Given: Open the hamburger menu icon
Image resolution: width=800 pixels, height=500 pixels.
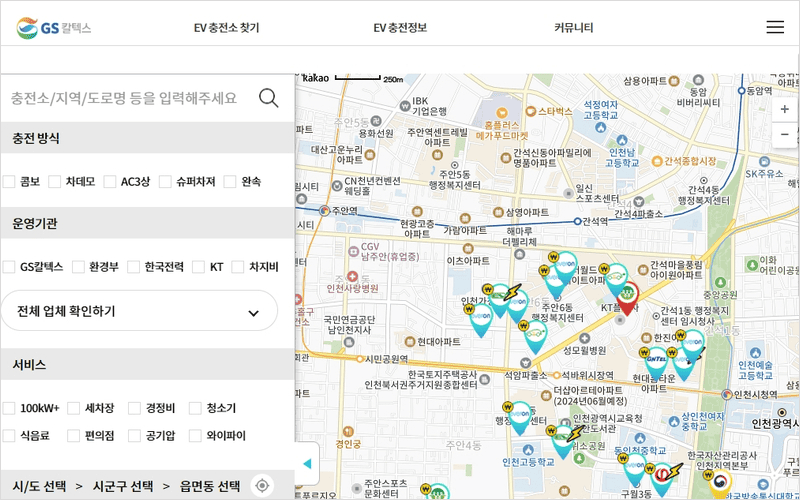Looking at the screenshot, I should (774, 27).
